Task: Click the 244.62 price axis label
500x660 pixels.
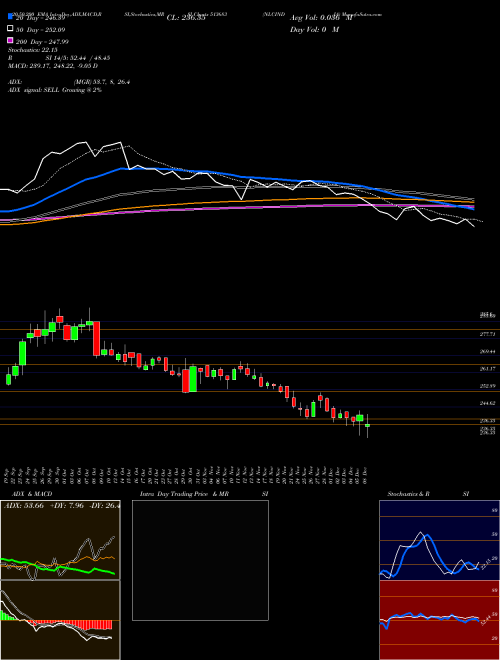Action: [487, 403]
